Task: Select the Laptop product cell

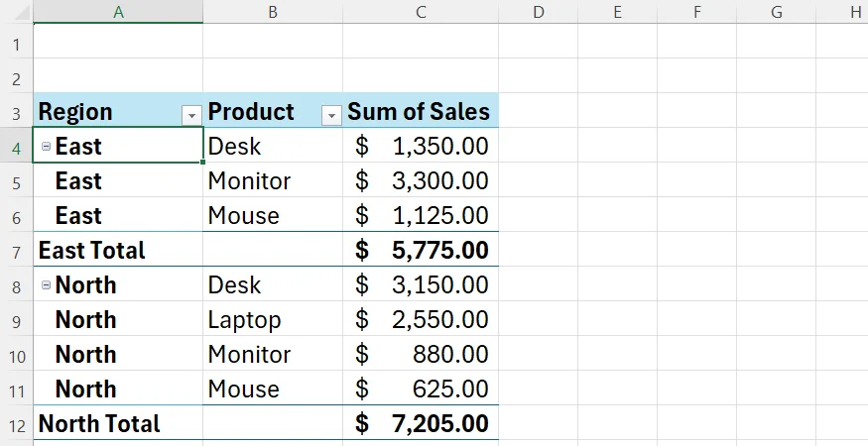Action: tap(273, 319)
